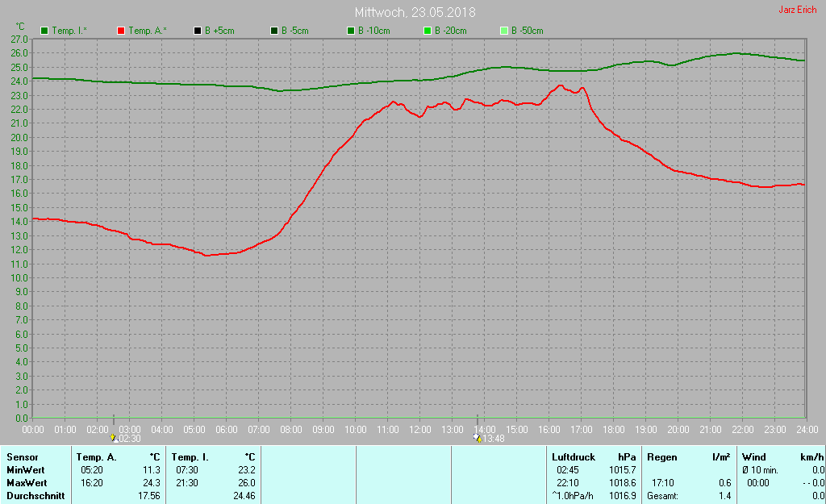Click the Sensor header in table
826x504 pixels.
[22, 457]
